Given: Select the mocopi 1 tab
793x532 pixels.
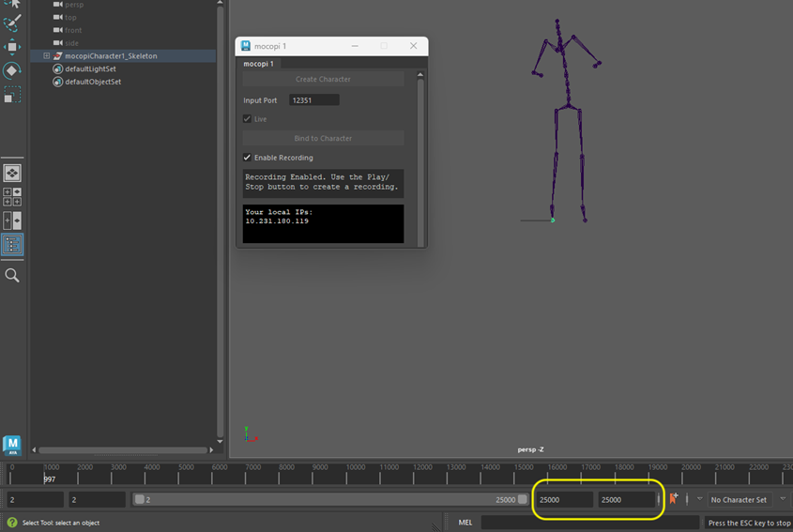Looking at the screenshot, I should (x=259, y=64).
